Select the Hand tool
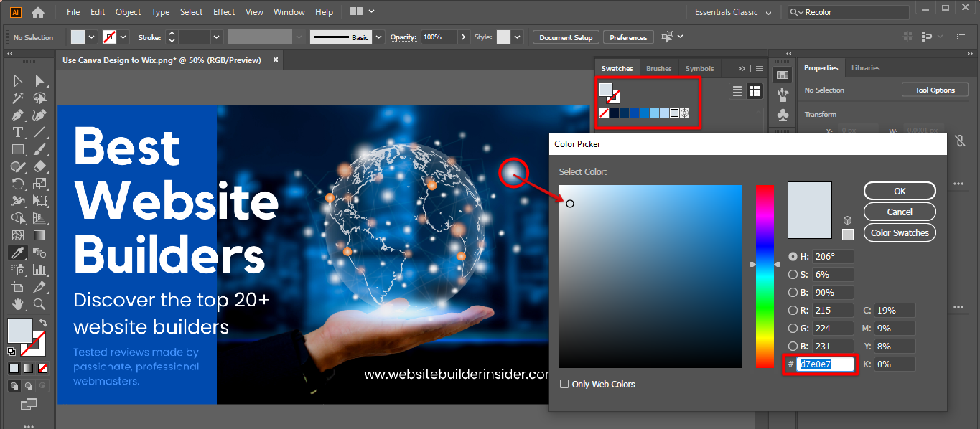Image resolution: width=980 pixels, height=429 pixels. tap(18, 304)
